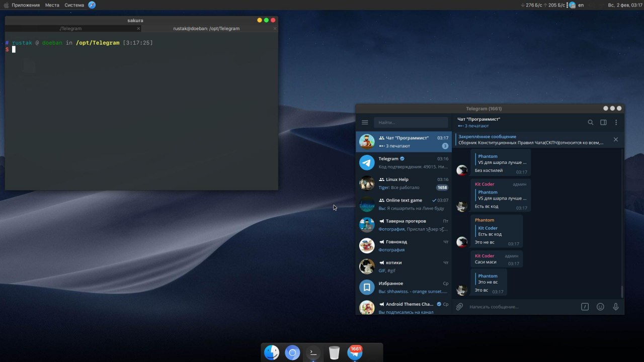Close the ./Telegram terminal tab
Viewport: 644px width, 362px height.
pyautogui.click(x=139, y=29)
